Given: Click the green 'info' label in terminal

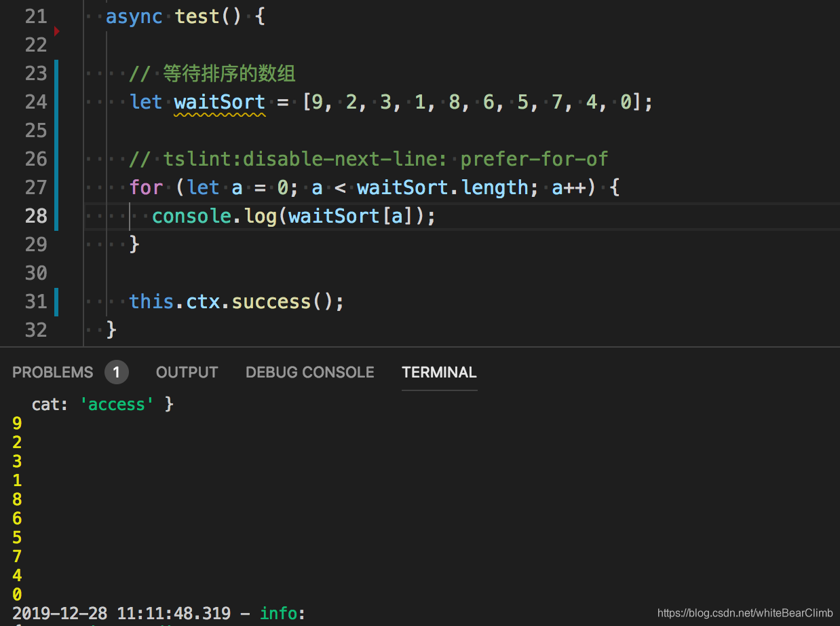Looking at the screenshot, I should (x=278, y=613).
